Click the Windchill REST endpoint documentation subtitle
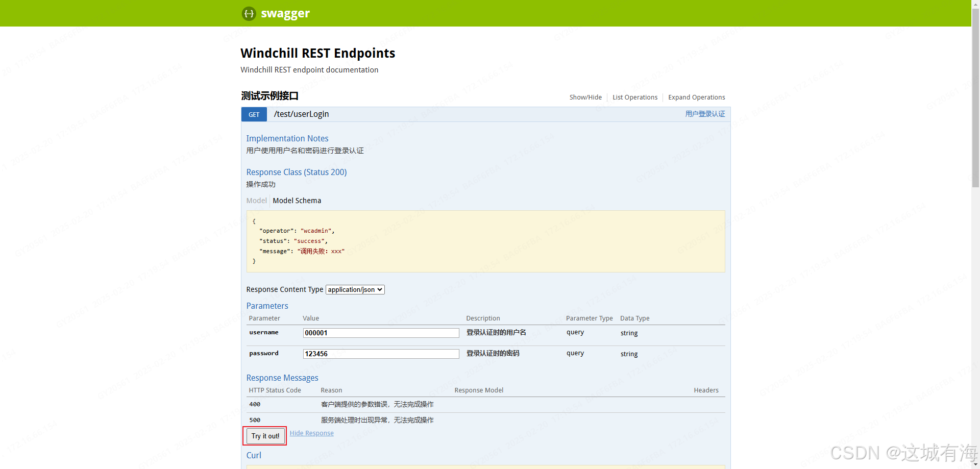The height and width of the screenshot is (469, 980). click(x=309, y=70)
